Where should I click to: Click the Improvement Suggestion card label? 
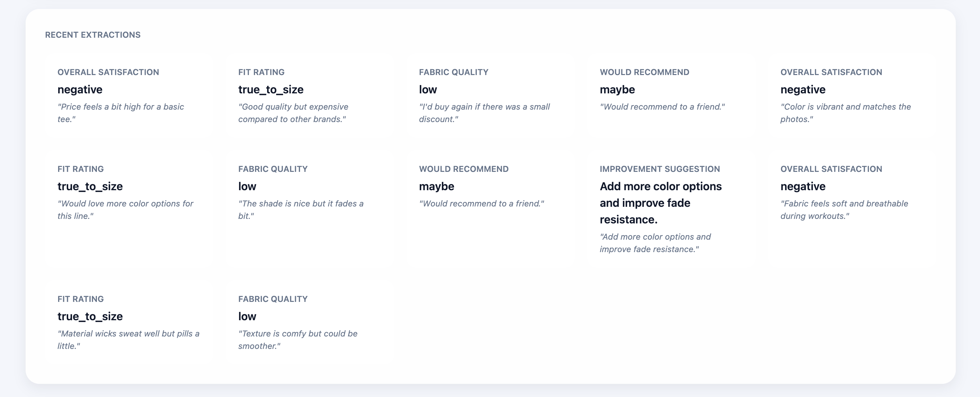(x=659, y=169)
